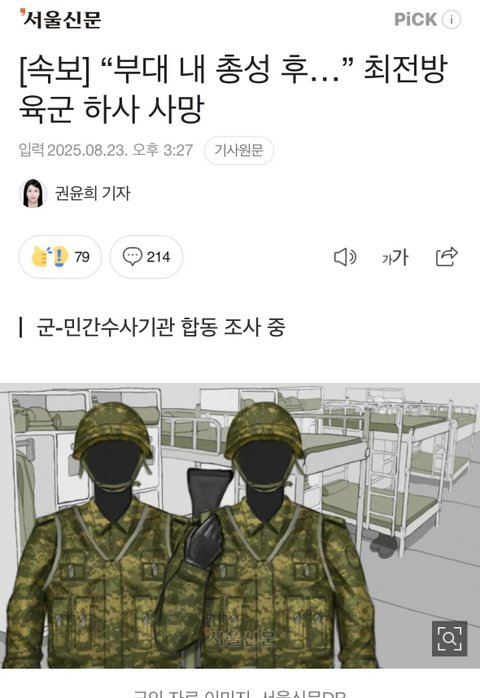Open reporter 권윤희's profile photo

(x=33, y=193)
